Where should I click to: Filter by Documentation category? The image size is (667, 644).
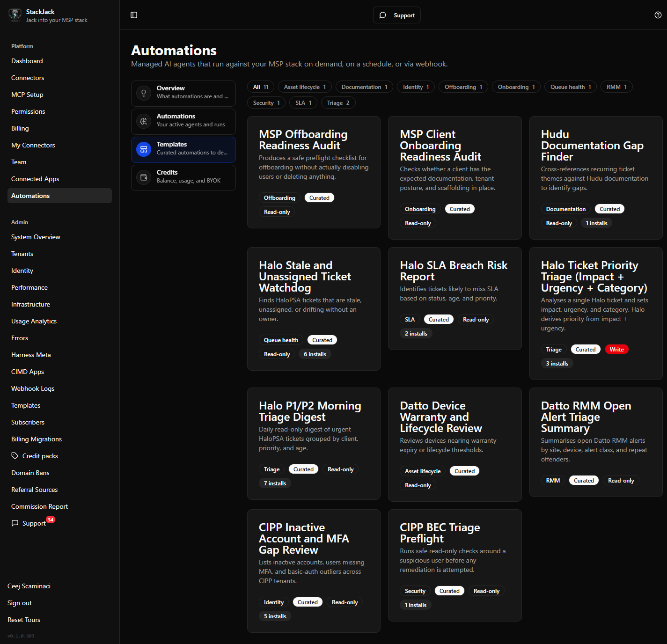point(364,87)
